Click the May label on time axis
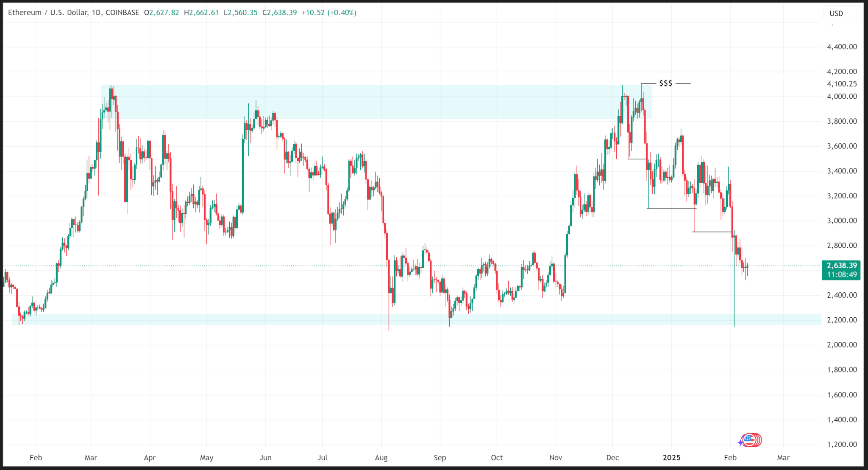 click(x=206, y=458)
